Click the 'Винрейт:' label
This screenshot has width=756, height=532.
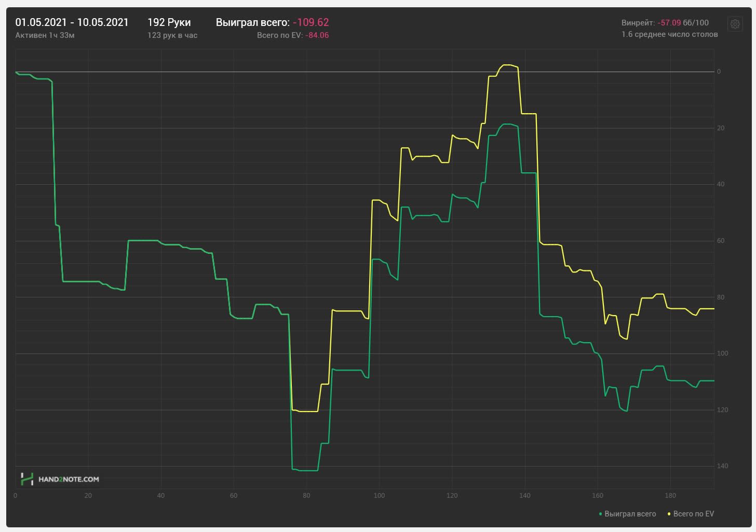click(x=638, y=23)
